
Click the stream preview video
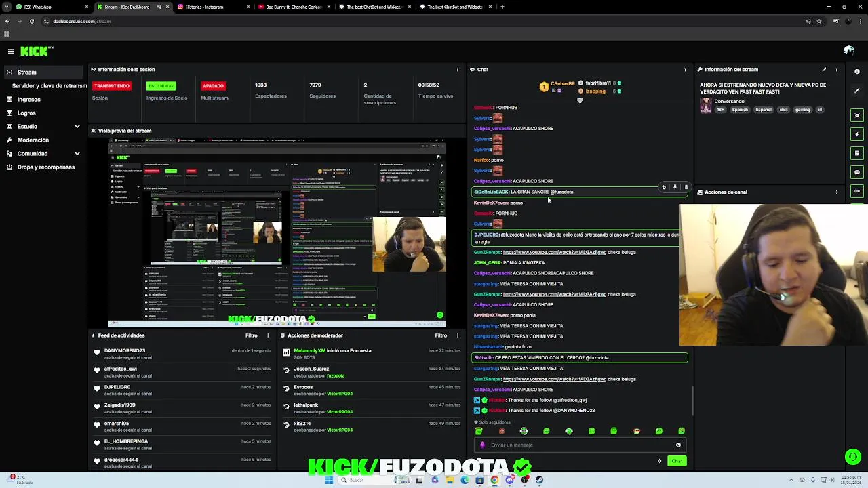[x=277, y=233]
